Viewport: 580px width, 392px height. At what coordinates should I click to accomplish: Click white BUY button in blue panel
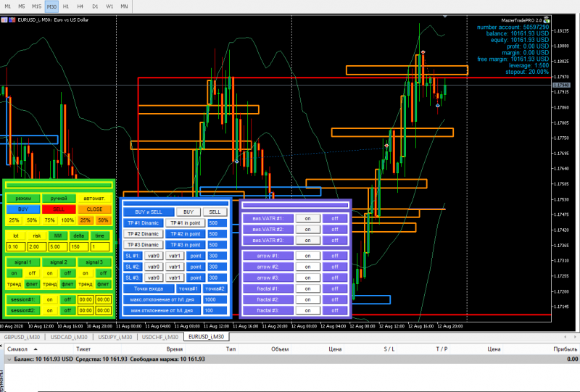point(188,212)
